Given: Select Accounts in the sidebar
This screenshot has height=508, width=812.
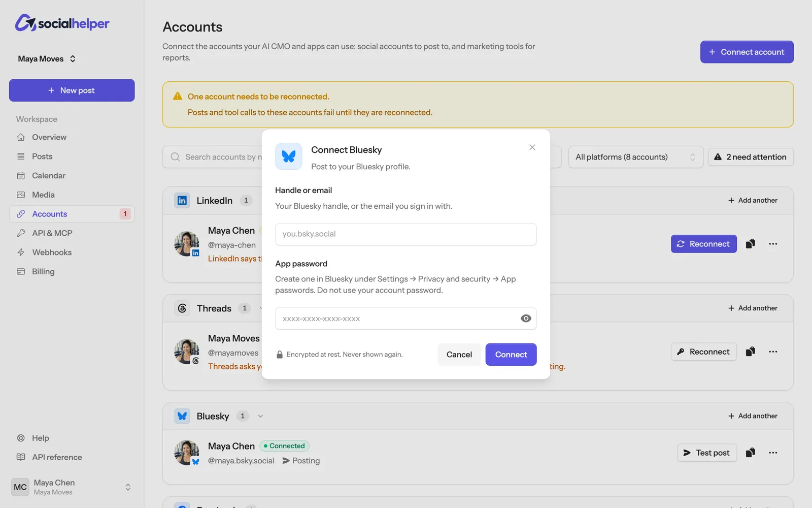Looking at the screenshot, I should pos(72,214).
